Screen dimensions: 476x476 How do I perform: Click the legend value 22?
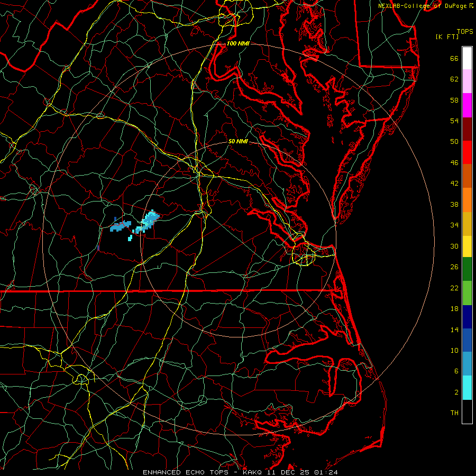click(454, 288)
